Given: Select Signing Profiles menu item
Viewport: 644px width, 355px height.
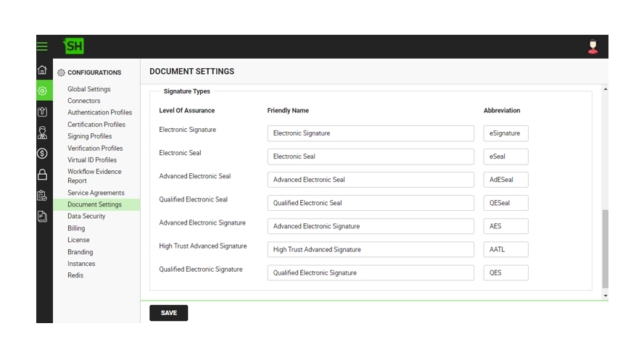Looking at the screenshot, I should click(89, 136).
